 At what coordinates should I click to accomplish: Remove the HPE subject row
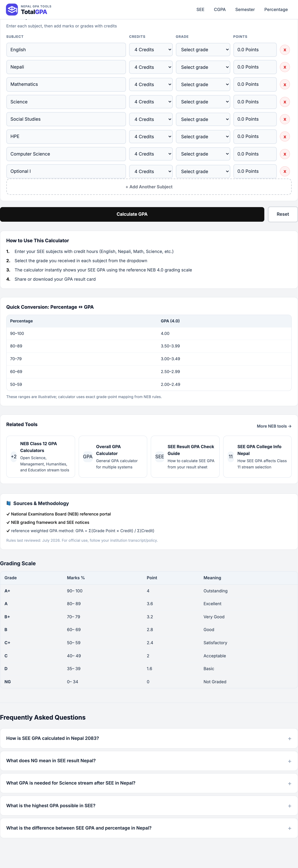tap(285, 137)
